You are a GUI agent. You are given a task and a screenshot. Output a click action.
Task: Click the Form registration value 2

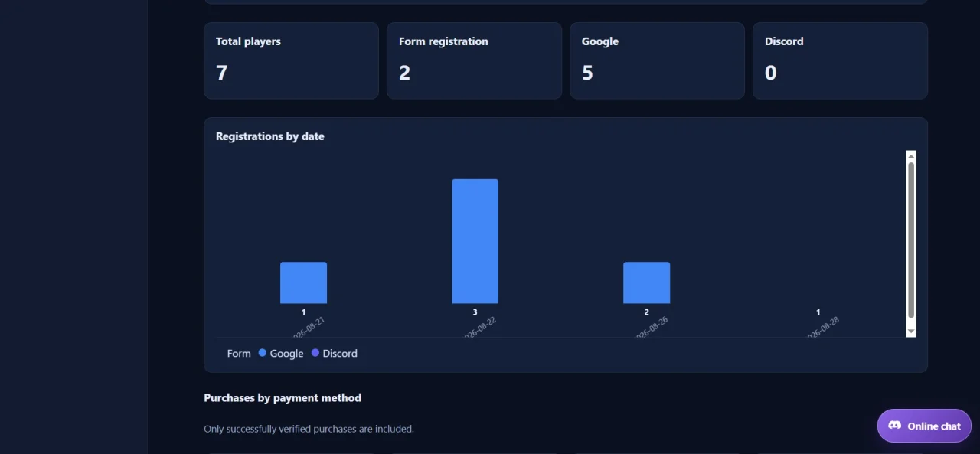[x=404, y=73]
